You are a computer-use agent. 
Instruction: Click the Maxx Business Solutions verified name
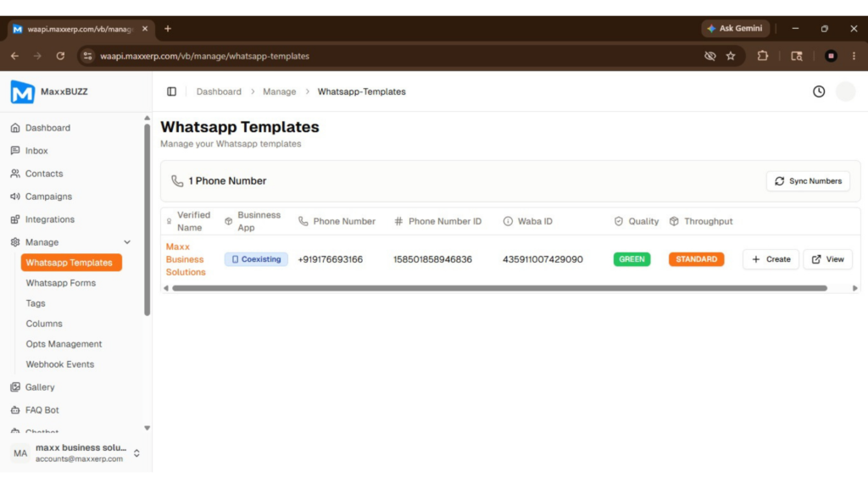point(186,259)
